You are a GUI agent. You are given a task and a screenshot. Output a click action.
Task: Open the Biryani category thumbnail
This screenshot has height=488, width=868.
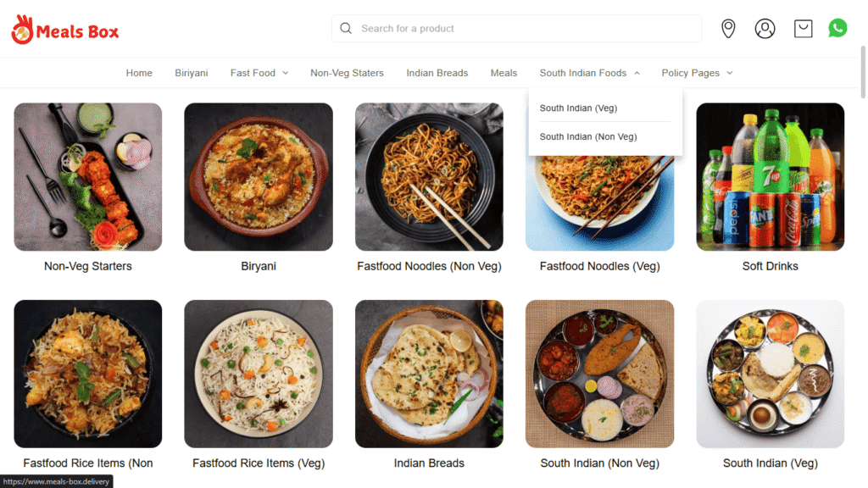pyautogui.click(x=259, y=177)
